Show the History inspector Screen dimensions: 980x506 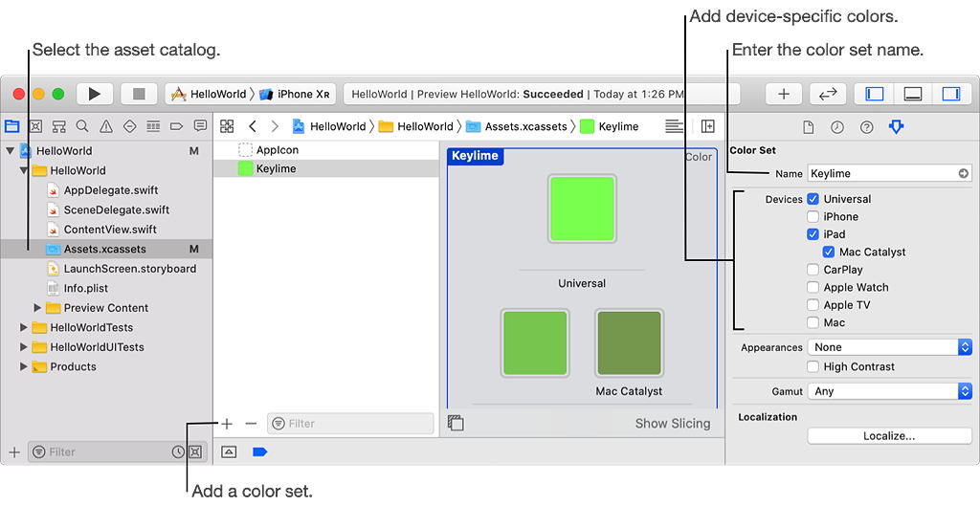pyautogui.click(x=836, y=127)
